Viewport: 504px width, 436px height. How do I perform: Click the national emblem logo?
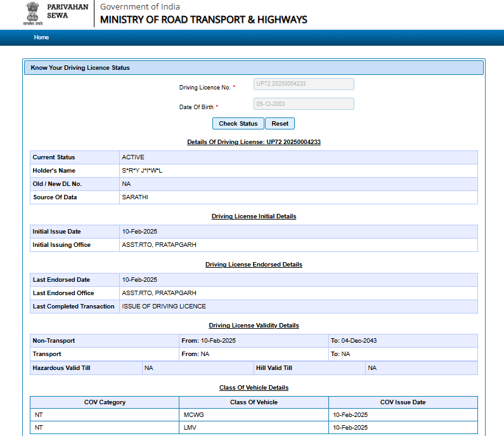point(32,13)
